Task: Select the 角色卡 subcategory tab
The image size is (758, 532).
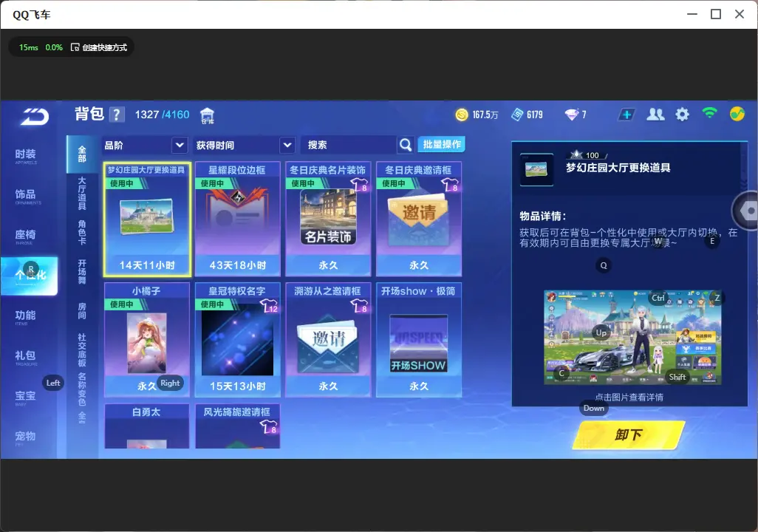Action: (82, 233)
